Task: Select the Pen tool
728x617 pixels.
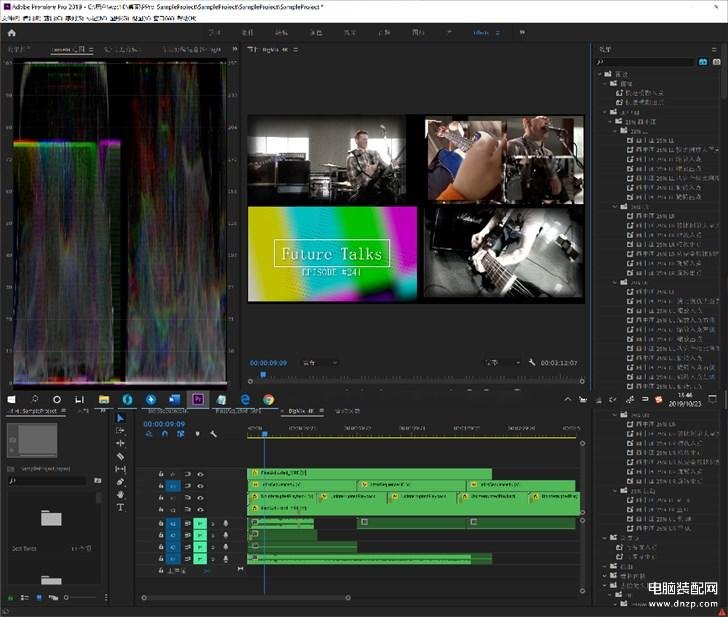Action: pos(121,482)
